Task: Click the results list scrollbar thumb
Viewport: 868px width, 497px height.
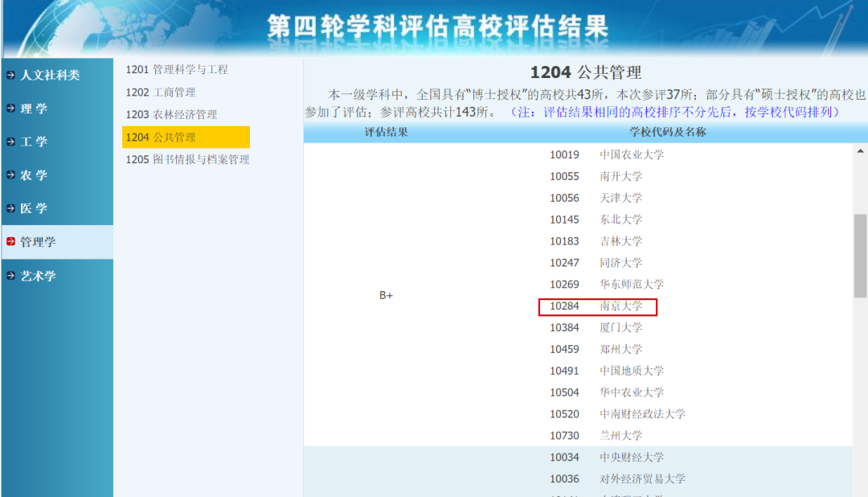Action: click(860, 256)
